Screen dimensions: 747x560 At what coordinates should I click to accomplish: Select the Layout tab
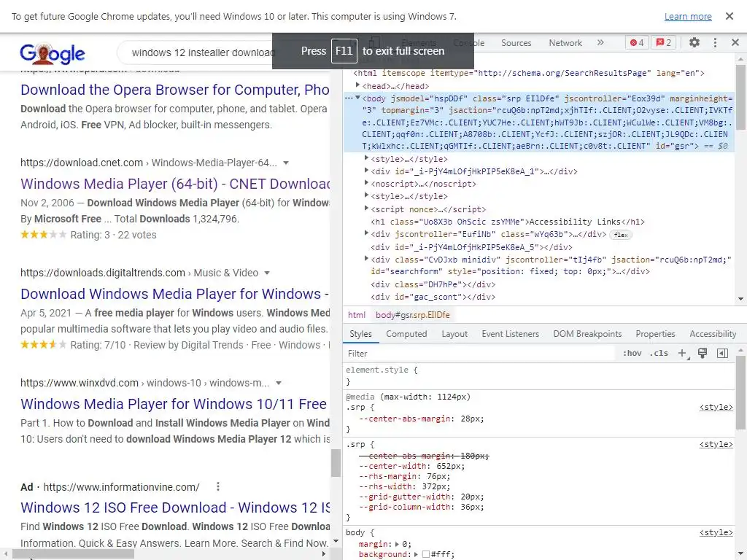click(454, 334)
